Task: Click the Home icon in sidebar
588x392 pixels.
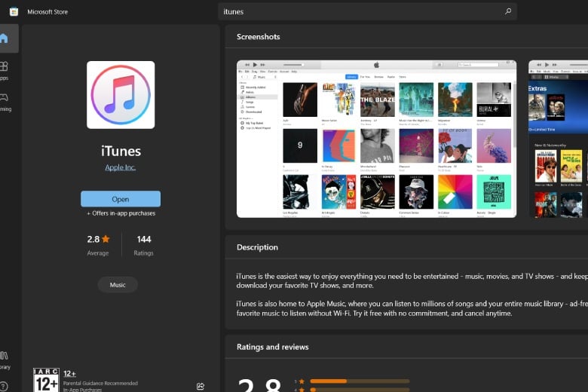Action: (x=4, y=38)
